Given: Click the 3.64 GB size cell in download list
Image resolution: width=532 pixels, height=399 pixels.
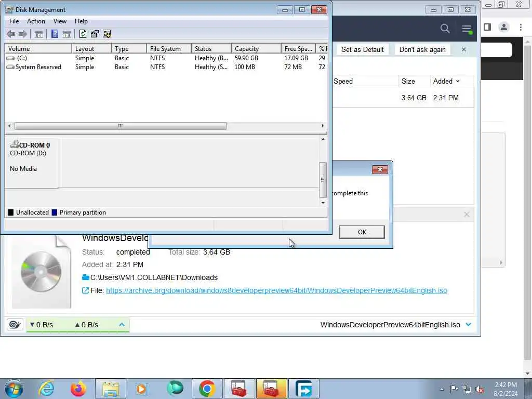Looking at the screenshot, I should pyautogui.click(x=414, y=98).
